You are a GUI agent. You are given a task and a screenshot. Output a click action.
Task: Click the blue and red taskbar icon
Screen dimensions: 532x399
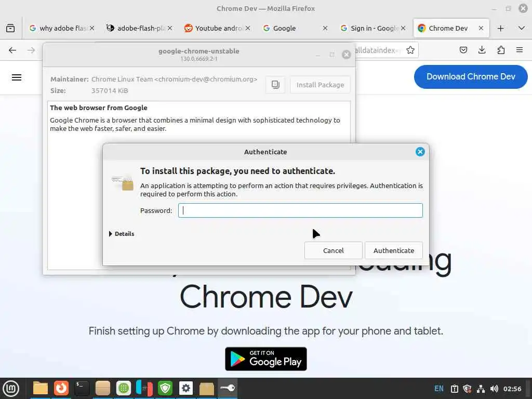coord(144,388)
